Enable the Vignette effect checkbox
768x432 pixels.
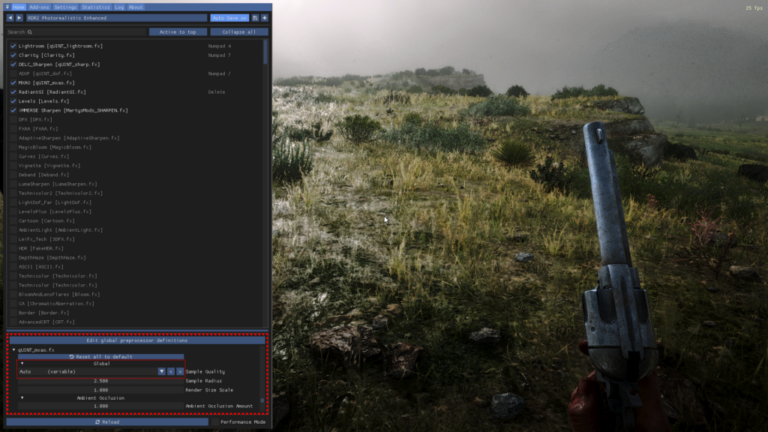coord(14,166)
